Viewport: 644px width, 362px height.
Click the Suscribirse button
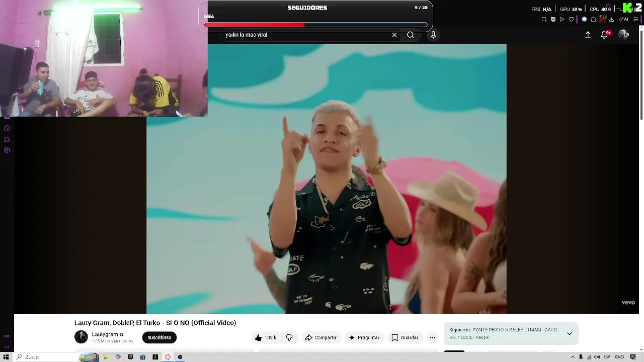[159, 337]
